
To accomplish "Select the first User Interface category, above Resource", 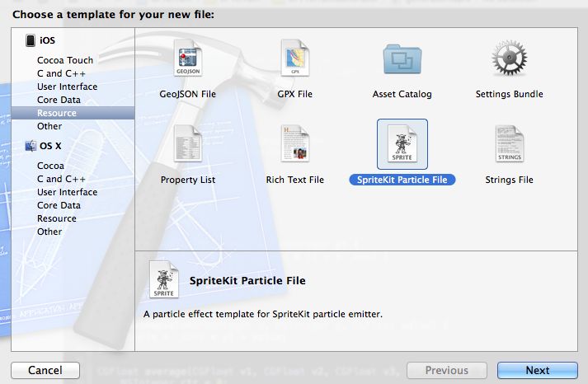I will coord(67,87).
